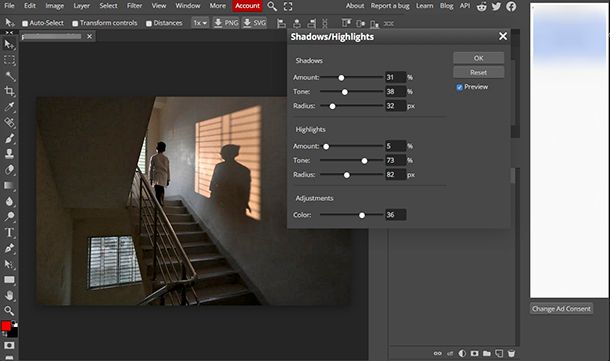Viewport: 610px width, 361px height.
Task: Select the Path Select tool
Action: coord(9,264)
